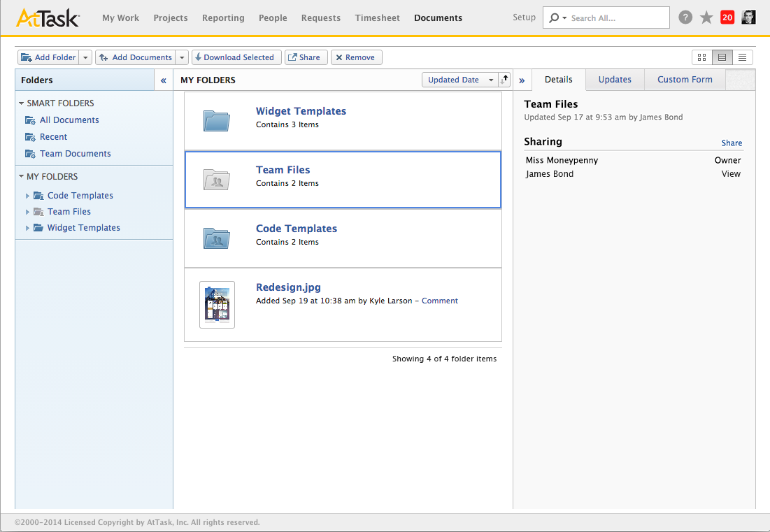Open the Requests menu
The width and height of the screenshot is (770, 532).
[x=321, y=18]
